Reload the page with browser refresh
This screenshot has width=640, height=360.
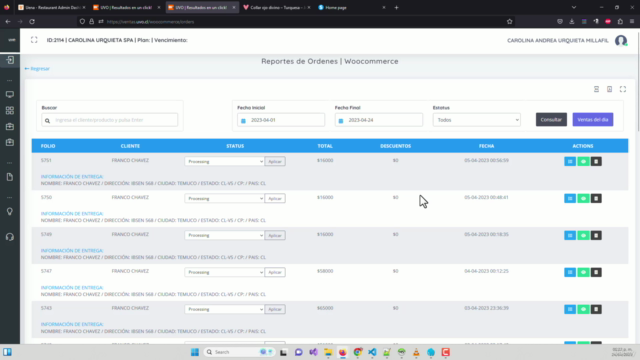(x=32, y=22)
